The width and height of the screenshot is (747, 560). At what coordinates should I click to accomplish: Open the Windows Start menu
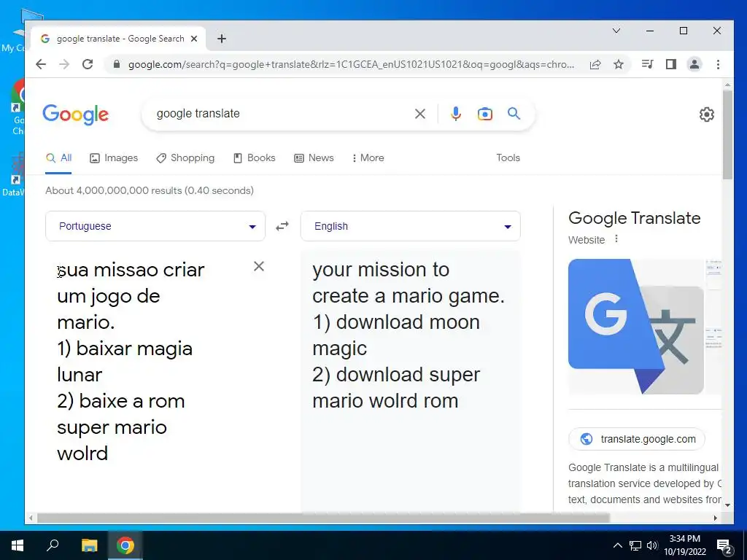point(18,545)
